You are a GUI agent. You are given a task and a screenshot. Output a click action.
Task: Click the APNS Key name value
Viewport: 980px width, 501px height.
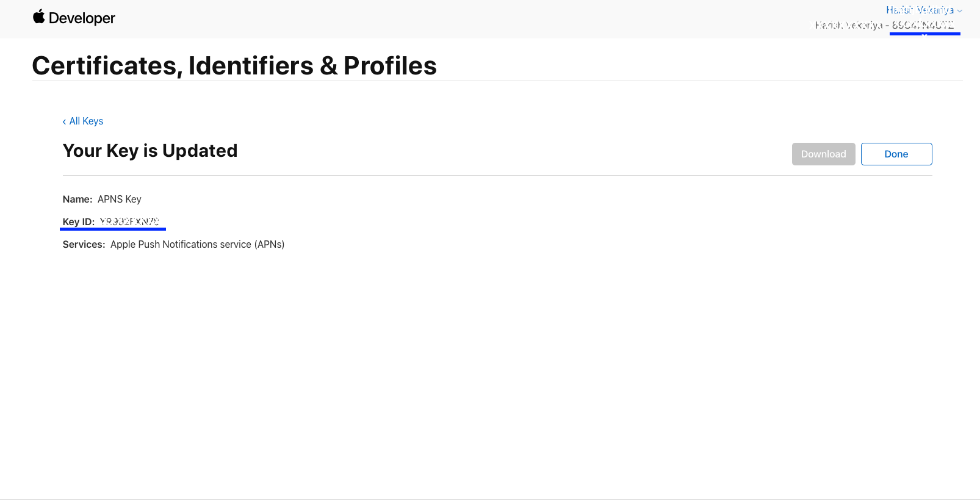[x=120, y=199]
